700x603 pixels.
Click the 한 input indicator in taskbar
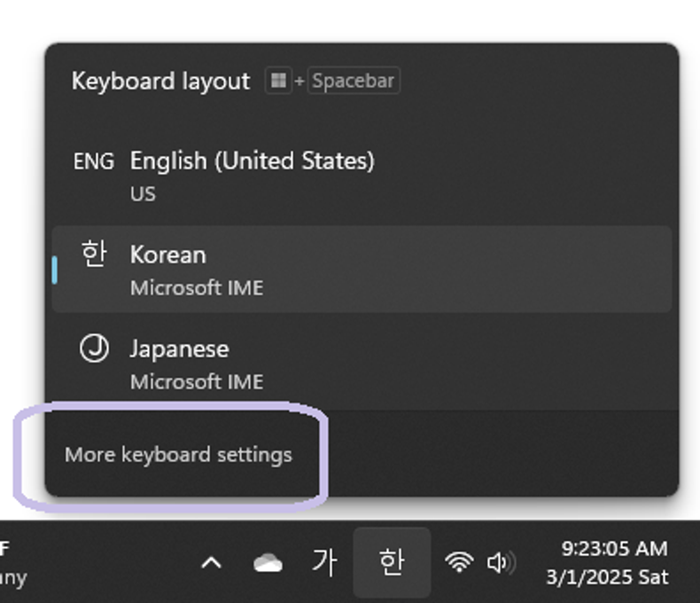392,562
